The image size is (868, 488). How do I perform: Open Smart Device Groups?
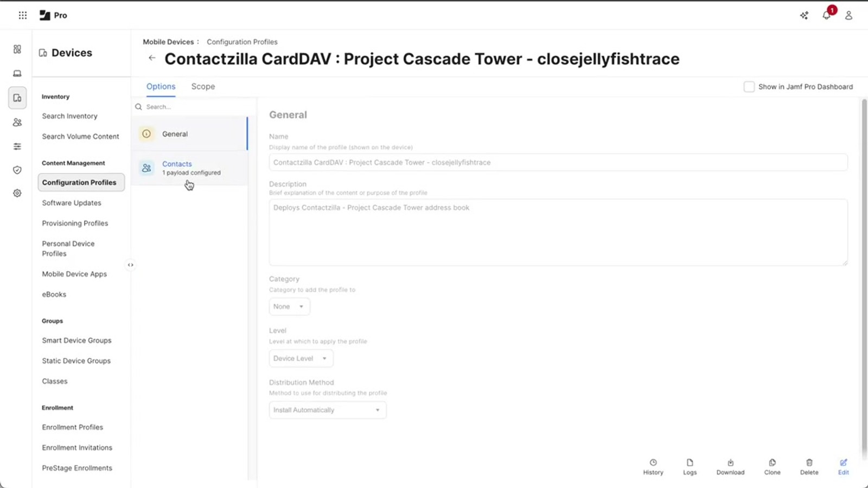[76, 341]
